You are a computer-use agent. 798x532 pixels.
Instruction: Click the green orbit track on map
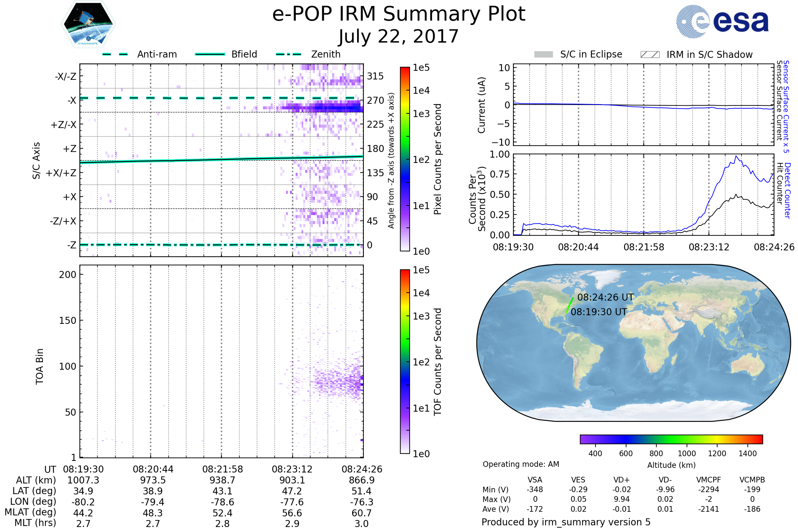pyautogui.click(x=570, y=305)
